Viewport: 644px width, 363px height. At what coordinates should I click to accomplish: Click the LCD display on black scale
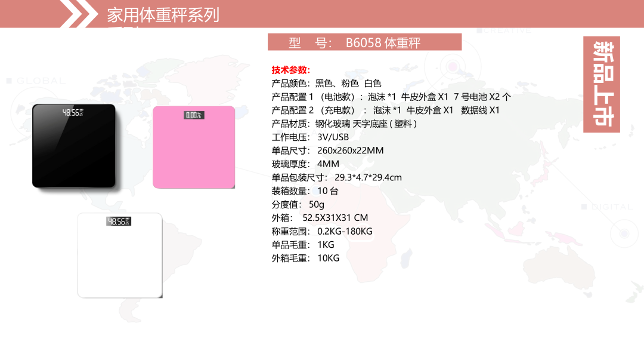click(x=73, y=112)
